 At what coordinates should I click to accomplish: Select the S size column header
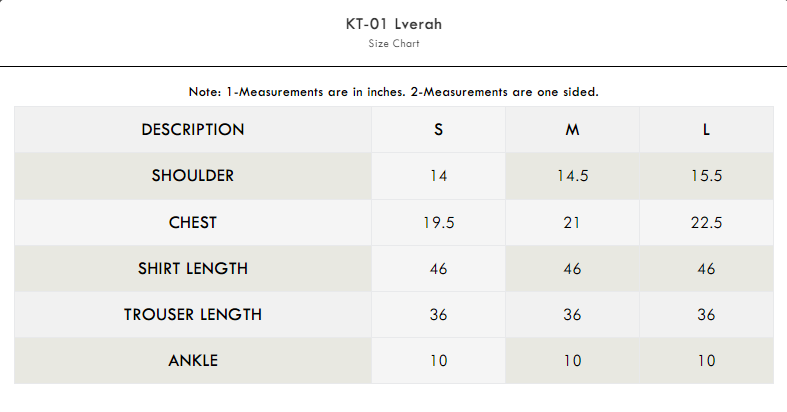click(438, 130)
